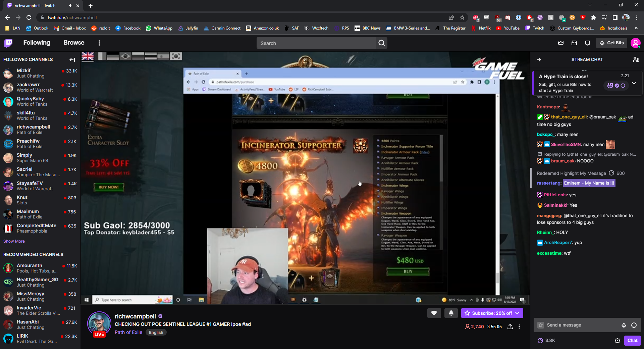644x349 pixels.
Task: Share the stream with the share icon
Action: click(x=510, y=327)
